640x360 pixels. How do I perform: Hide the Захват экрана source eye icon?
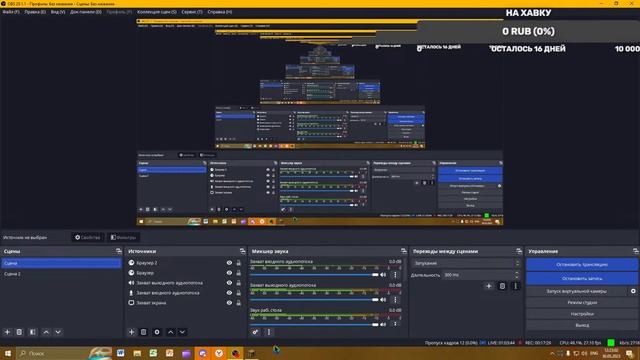[229, 303]
